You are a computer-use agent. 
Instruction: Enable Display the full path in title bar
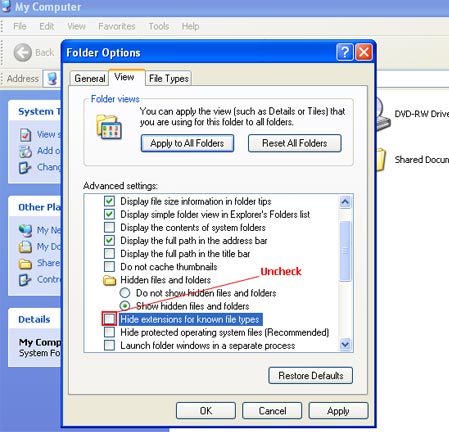coord(109,253)
